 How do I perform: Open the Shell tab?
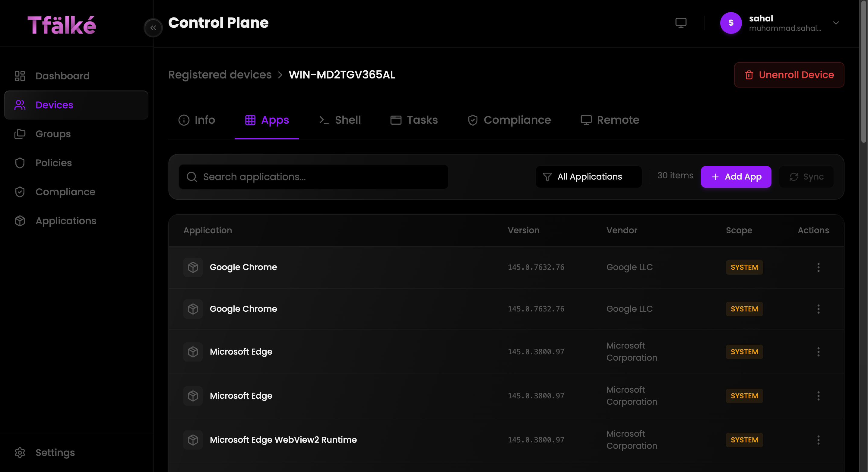[340, 120]
